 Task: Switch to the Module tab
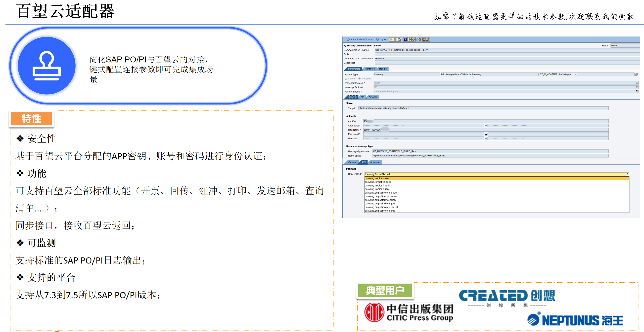click(383, 69)
